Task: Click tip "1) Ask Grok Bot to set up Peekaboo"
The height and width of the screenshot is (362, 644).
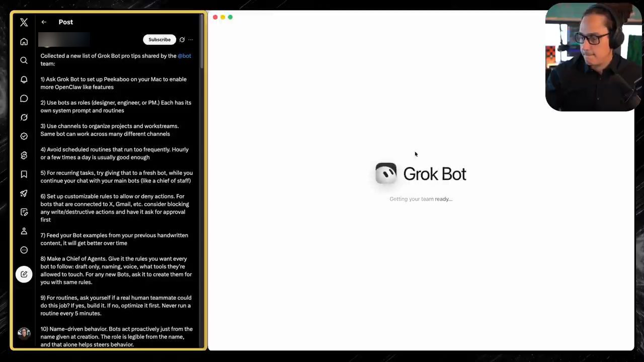Action: pos(114,83)
